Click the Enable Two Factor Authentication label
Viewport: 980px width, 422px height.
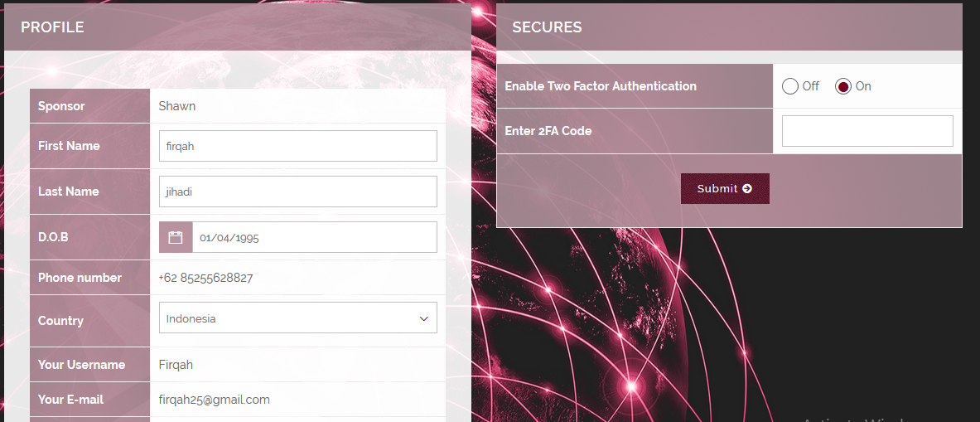(601, 86)
